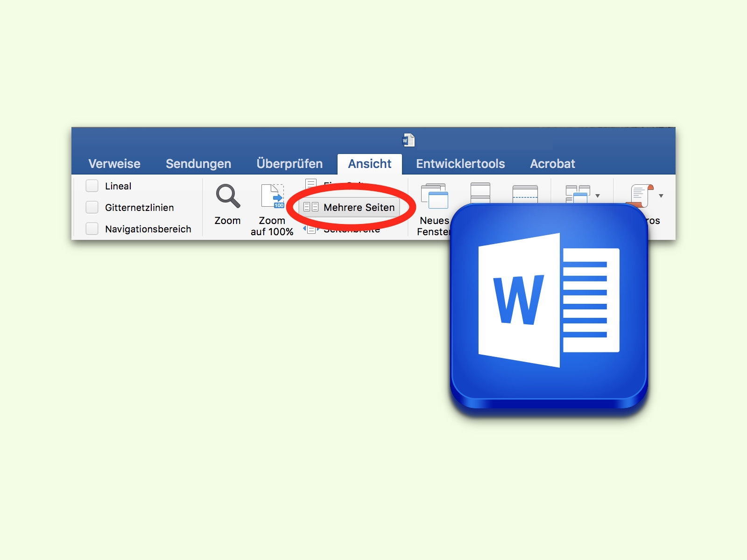
Task: Click the switch windows icon
Action: (578, 194)
